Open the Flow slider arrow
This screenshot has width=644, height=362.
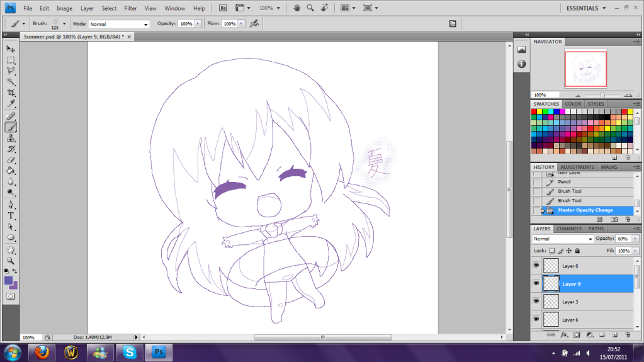241,24
